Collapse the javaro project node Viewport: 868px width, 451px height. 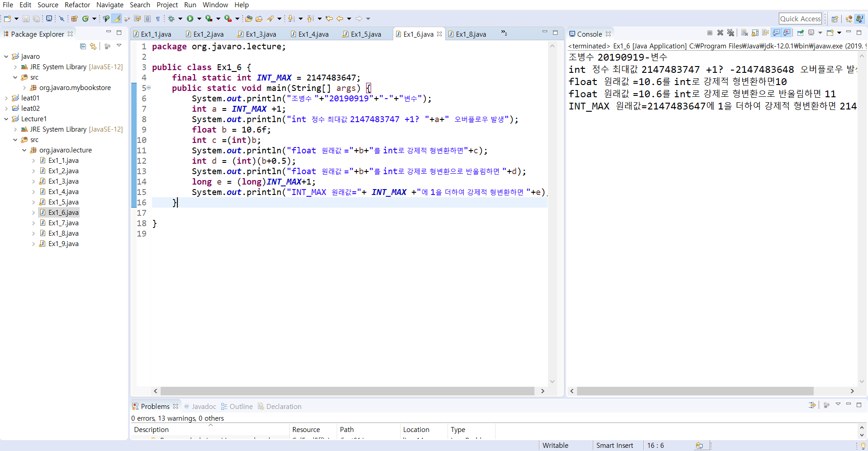6,57
